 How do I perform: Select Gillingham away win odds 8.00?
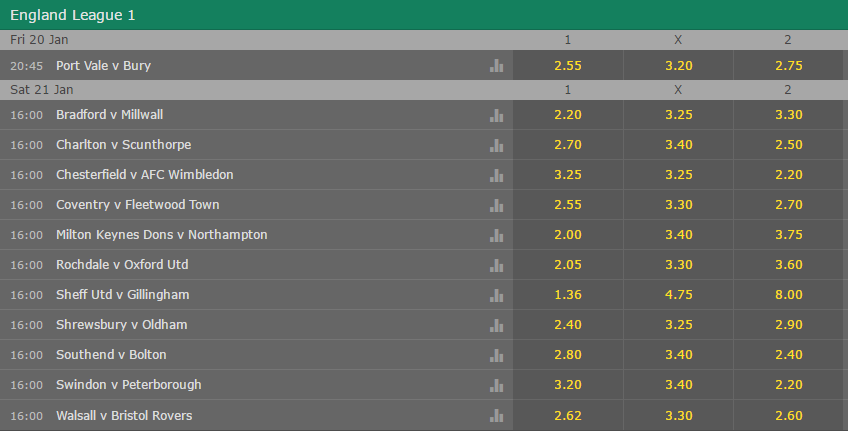pyautogui.click(x=789, y=295)
